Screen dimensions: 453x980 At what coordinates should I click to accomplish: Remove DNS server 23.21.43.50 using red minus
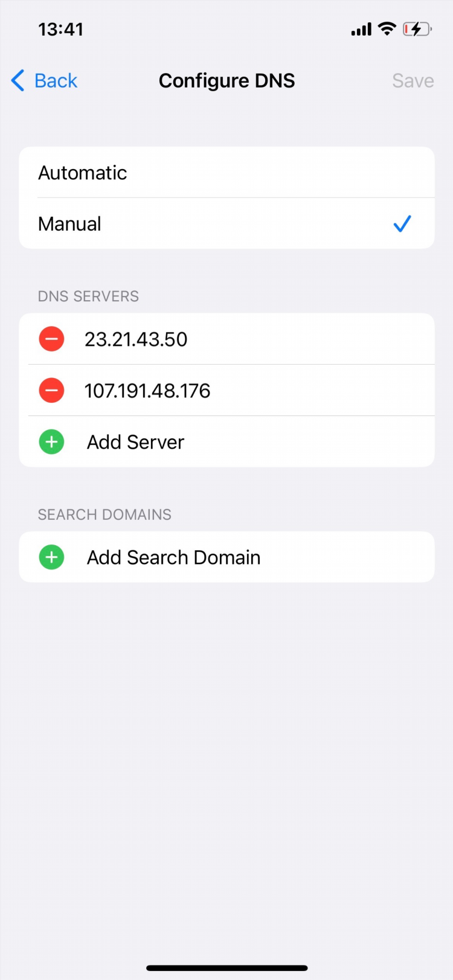point(52,339)
